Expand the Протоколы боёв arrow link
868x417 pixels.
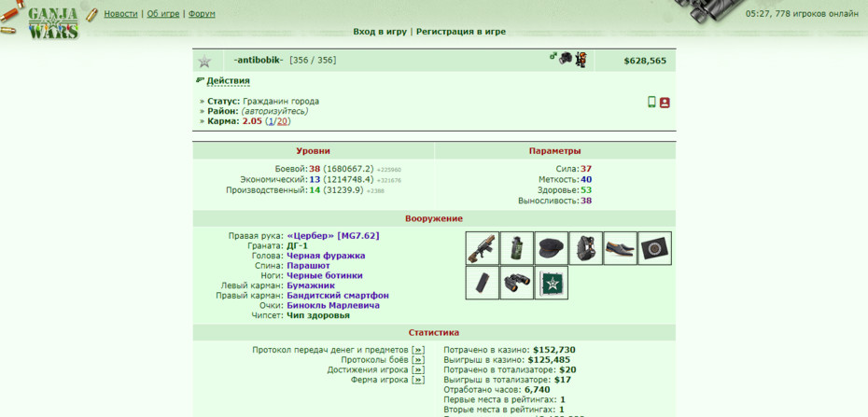pyautogui.click(x=418, y=359)
